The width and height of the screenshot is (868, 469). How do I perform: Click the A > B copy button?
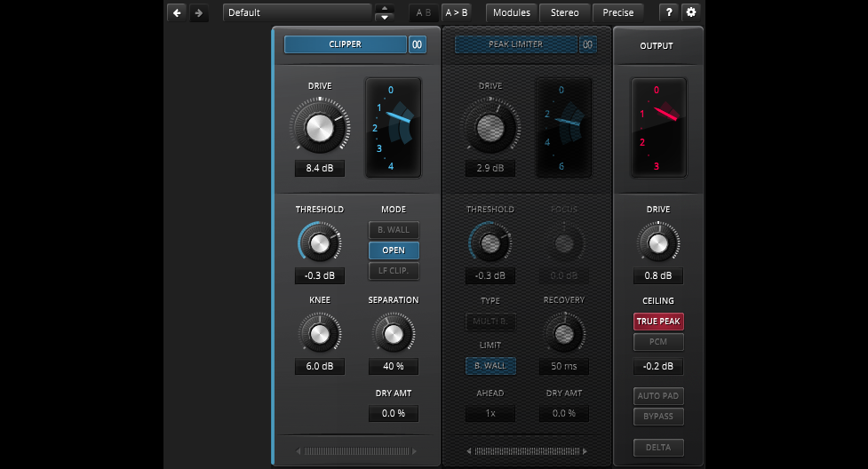[458, 12]
